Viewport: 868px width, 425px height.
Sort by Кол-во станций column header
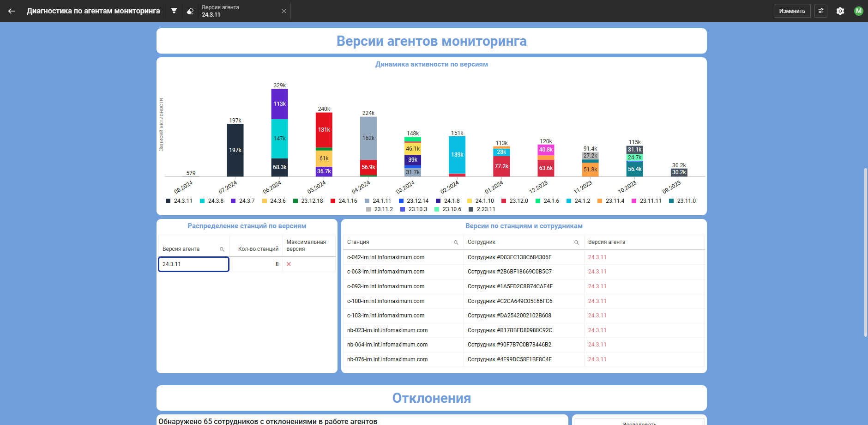tap(258, 249)
